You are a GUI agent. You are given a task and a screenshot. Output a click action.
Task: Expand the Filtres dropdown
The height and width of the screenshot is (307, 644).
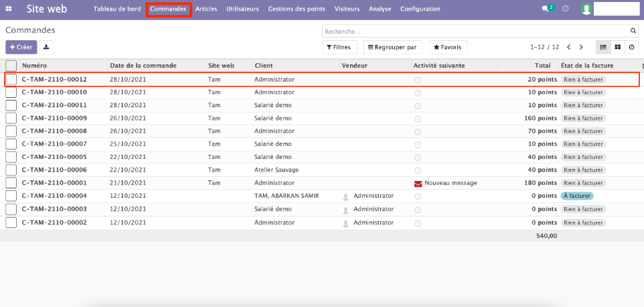(339, 47)
